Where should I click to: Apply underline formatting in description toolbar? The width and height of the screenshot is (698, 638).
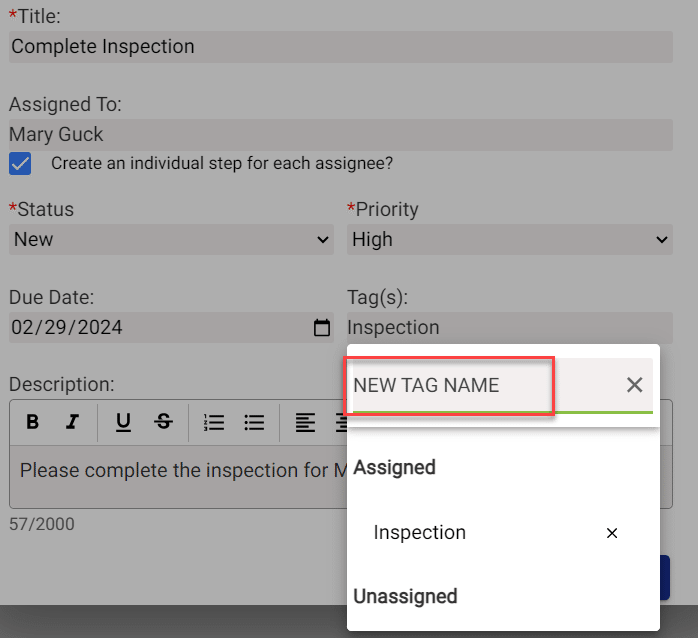123,421
